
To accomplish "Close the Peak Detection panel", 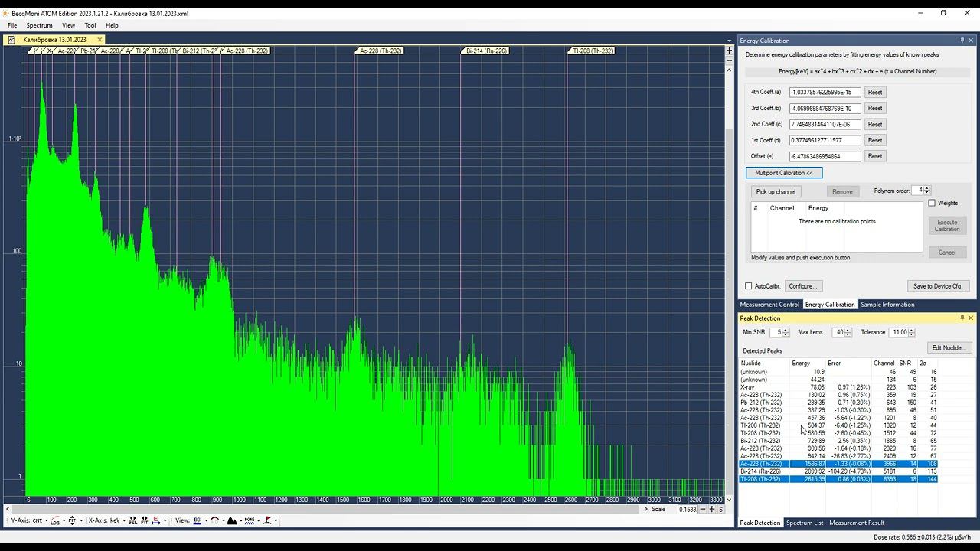I will (x=972, y=318).
